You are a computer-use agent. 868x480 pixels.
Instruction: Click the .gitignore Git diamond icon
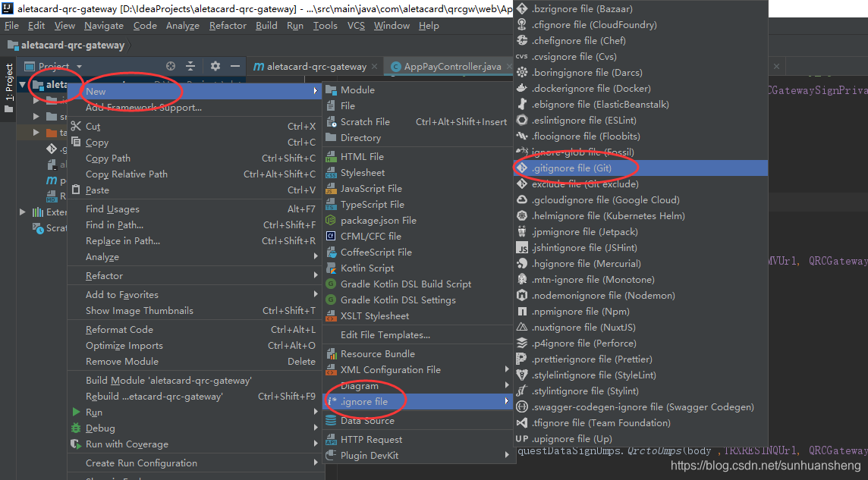(x=522, y=168)
